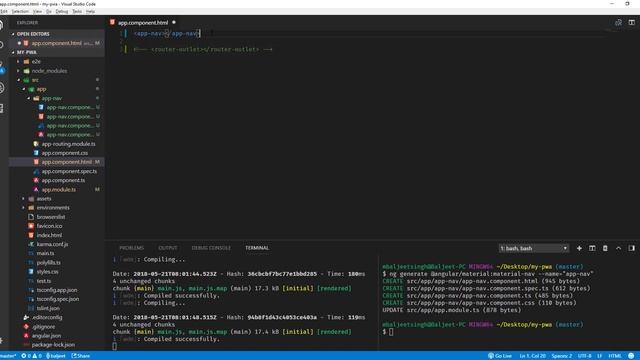Collapse the app-nav folder
This screenshot has height=360, width=640.
point(51,98)
